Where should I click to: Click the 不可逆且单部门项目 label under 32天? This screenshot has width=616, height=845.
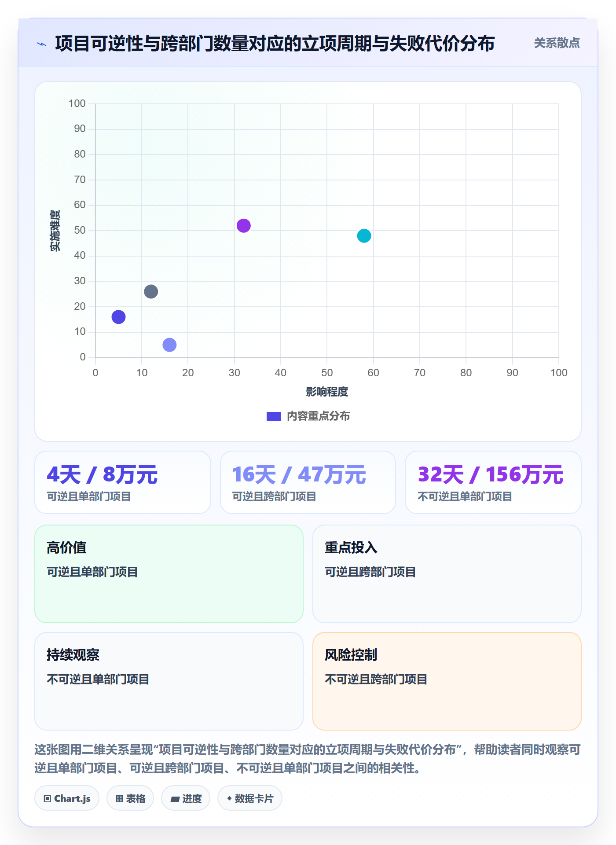pyautogui.click(x=465, y=497)
